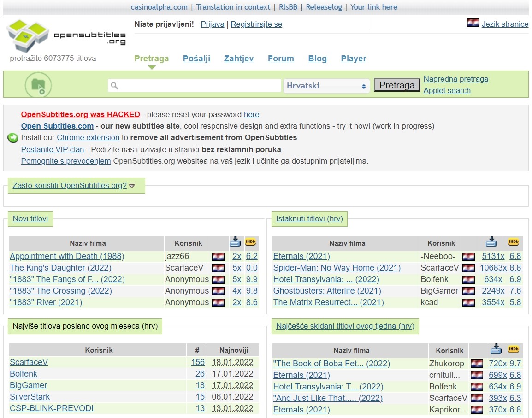Click IMDb icon header in Istaknuti titlovi table

pyautogui.click(x=514, y=242)
